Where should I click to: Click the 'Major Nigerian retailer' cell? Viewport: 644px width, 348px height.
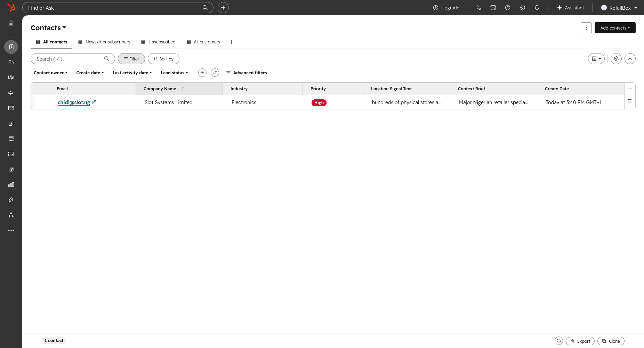coord(493,102)
